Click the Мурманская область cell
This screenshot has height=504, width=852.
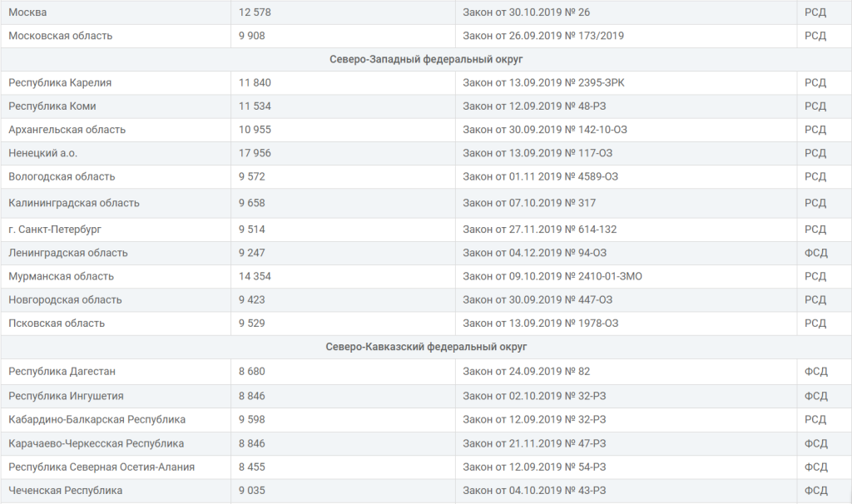[x=62, y=276]
